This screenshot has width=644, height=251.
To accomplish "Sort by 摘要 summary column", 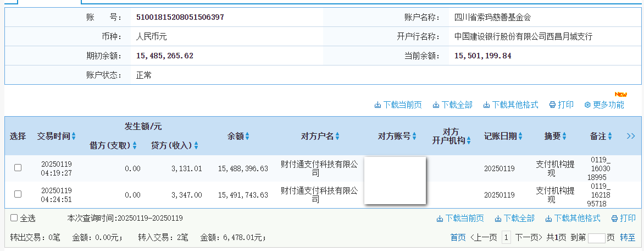I will tap(564, 136).
